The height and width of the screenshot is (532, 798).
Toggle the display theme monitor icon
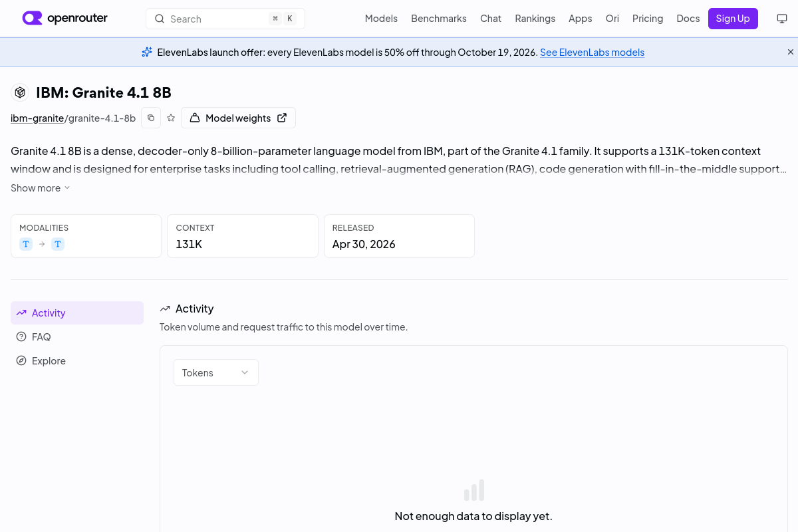click(782, 19)
